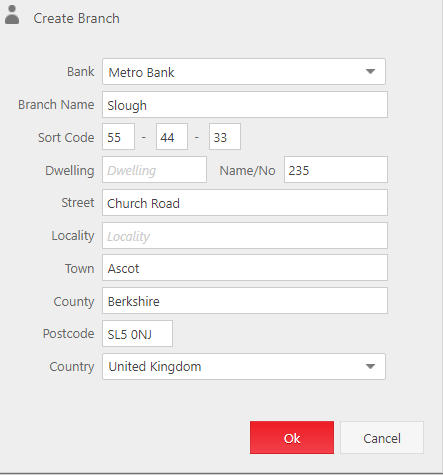Select the Metro Bank combo box
The width and height of the screenshot is (443, 475).
244,72
